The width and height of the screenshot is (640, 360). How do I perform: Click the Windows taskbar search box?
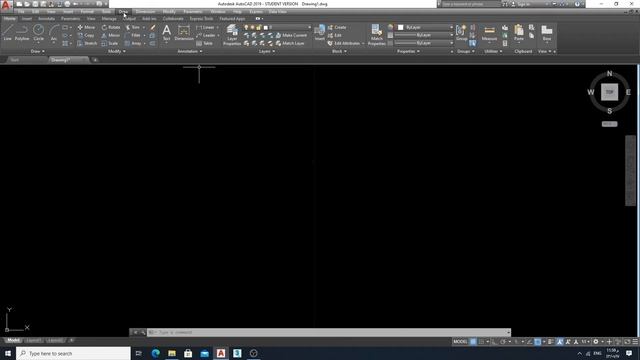click(x=73, y=353)
